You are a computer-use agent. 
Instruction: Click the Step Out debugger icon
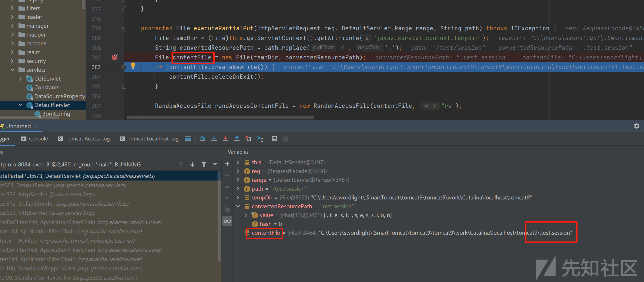(x=237, y=139)
